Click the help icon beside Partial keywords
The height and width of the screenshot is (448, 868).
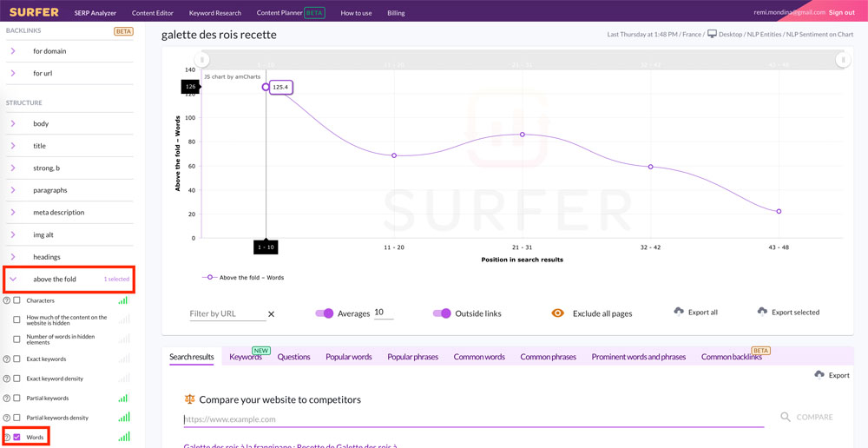click(x=7, y=399)
